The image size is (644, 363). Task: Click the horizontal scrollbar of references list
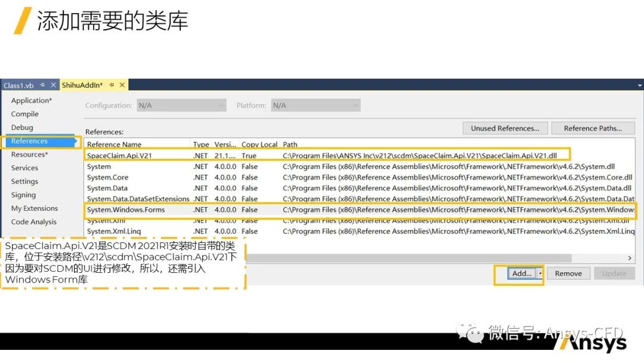[408, 258]
